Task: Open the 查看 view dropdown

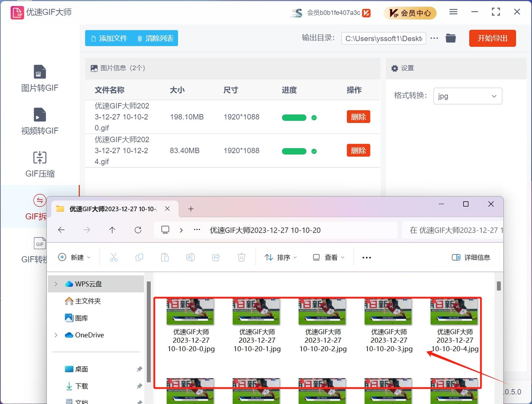Action: click(328, 257)
